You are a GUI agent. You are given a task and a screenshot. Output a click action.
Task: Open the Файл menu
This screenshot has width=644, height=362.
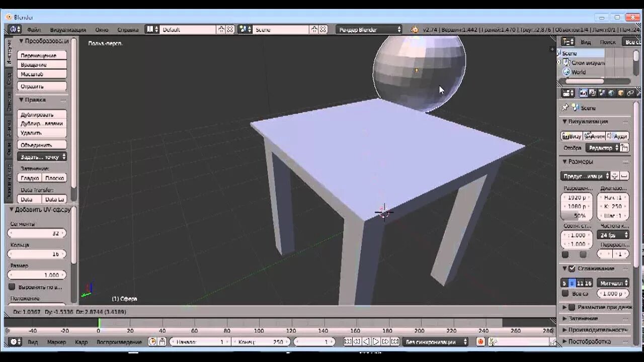coord(34,30)
